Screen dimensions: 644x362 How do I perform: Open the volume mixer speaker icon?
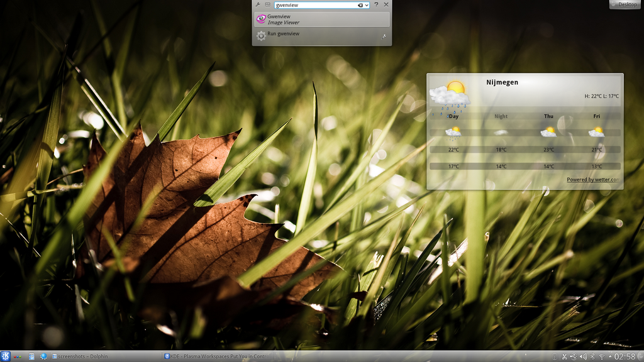click(x=583, y=356)
